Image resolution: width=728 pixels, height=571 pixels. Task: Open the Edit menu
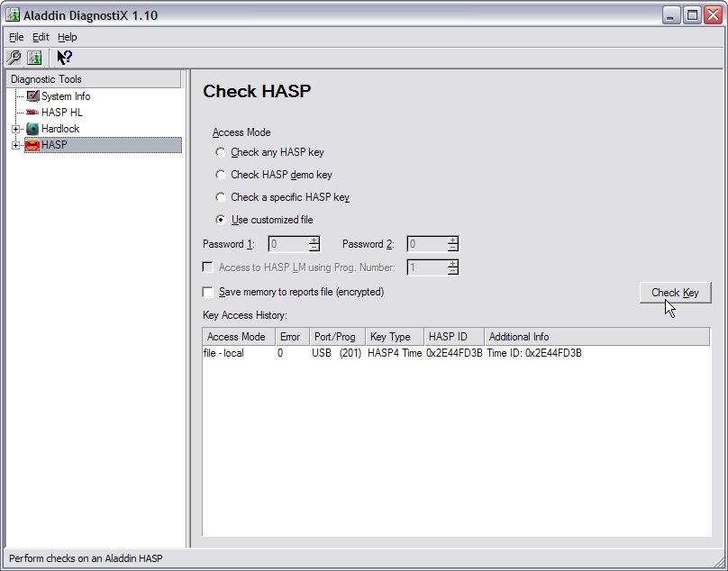pyautogui.click(x=41, y=37)
